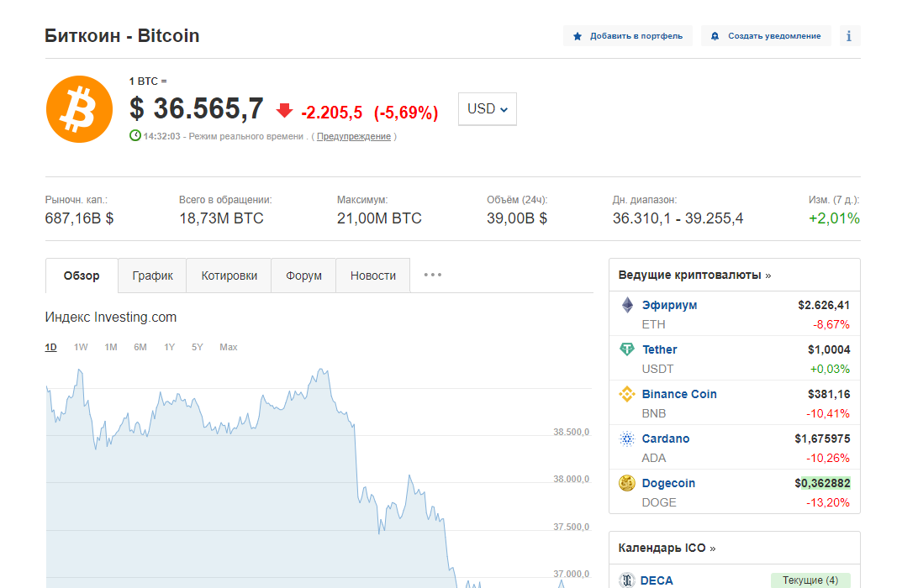Expand the Календарь ICO section link
The height and width of the screenshot is (588, 902).
[x=667, y=548]
